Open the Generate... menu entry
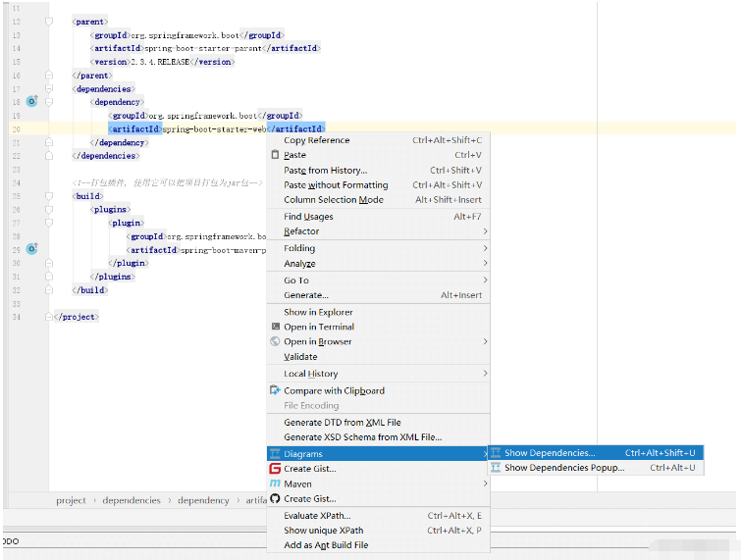 tap(378, 295)
